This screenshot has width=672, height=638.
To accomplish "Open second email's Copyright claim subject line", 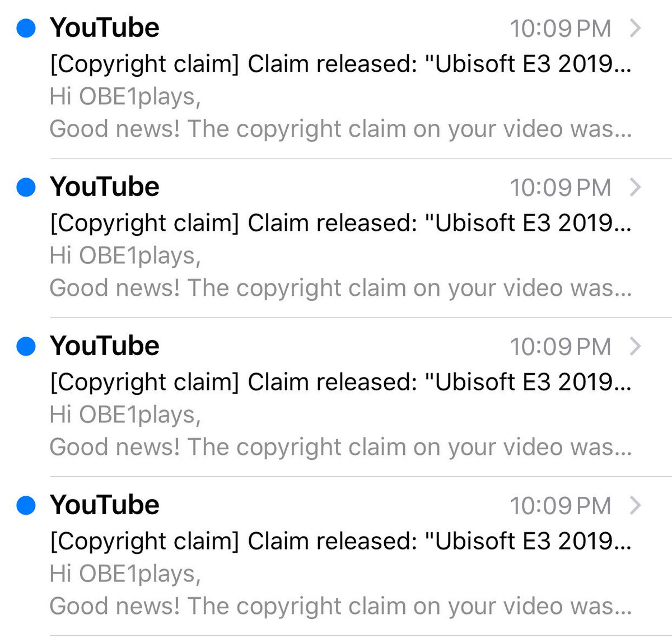I will tap(340, 223).
